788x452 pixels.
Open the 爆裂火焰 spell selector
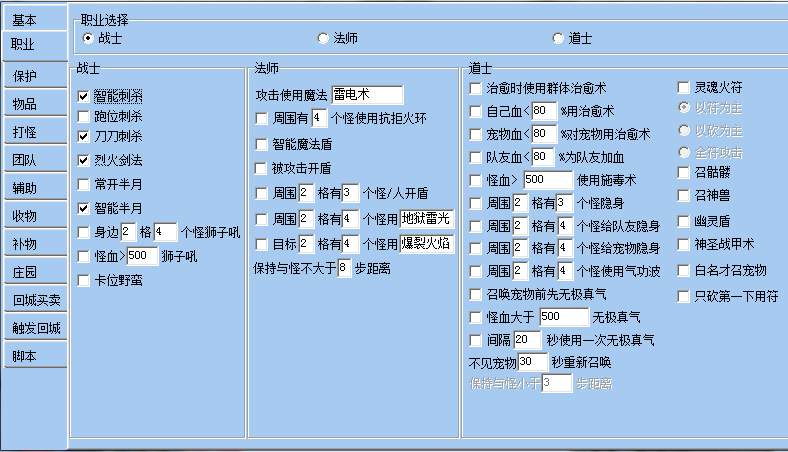pyautogui.click(x=427, y=244)
